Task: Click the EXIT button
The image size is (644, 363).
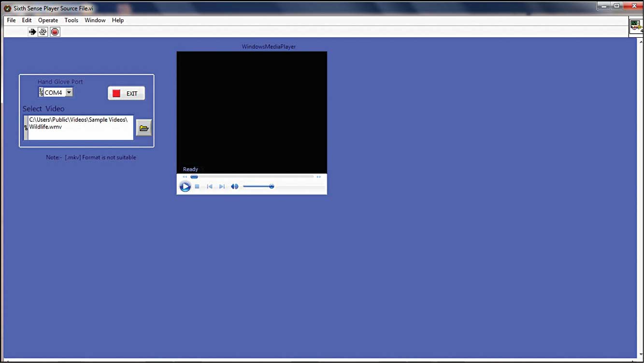Action: 126,94
